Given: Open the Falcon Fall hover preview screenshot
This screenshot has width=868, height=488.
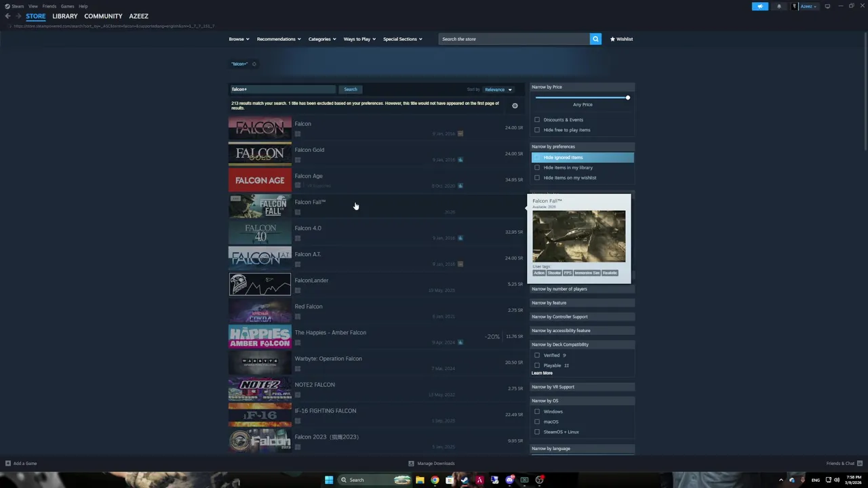Looking at the screenshot, I should point(579,236).
